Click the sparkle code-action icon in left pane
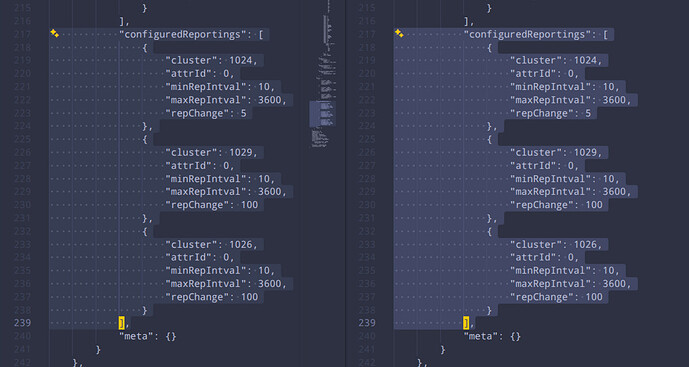The width and height of the screenshot is (689, 367). 54,33
